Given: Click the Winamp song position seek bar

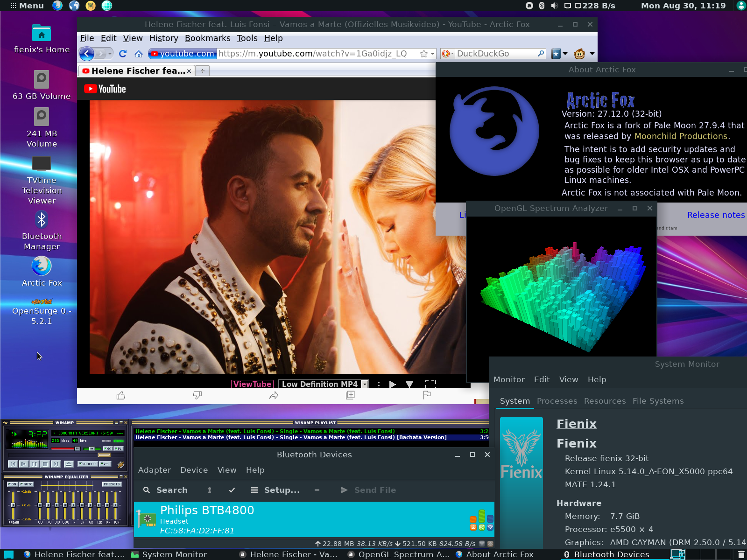Looking at the screenshot, I should [65, 455].
